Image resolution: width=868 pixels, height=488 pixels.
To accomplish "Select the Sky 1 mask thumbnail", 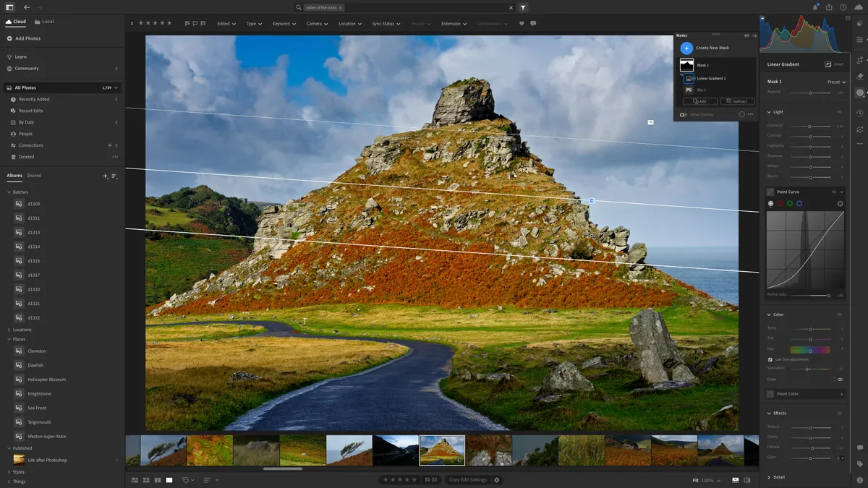I will coord(688,90).
